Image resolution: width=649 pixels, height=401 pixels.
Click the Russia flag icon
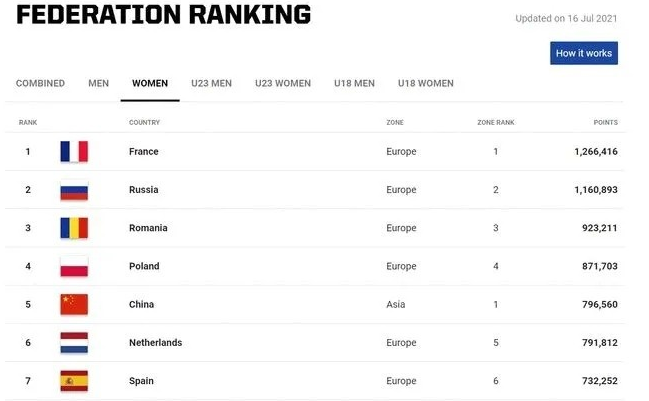click(74, 190)
